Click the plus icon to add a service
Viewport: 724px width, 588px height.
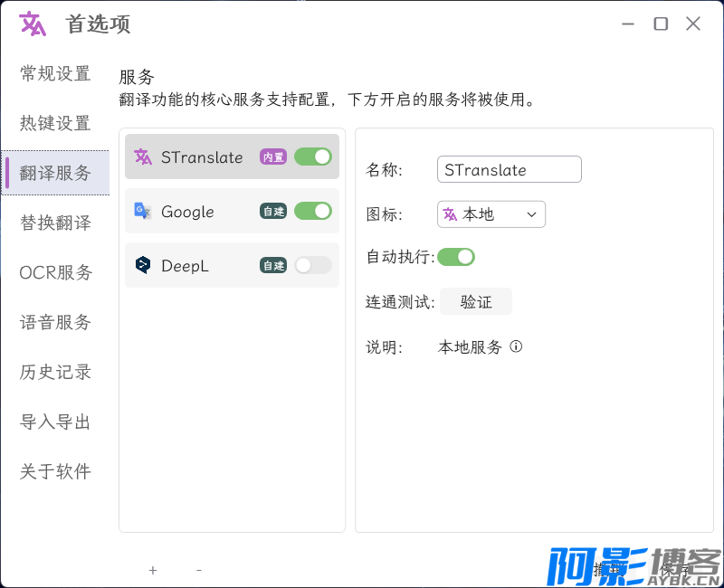tap(153, 570)
